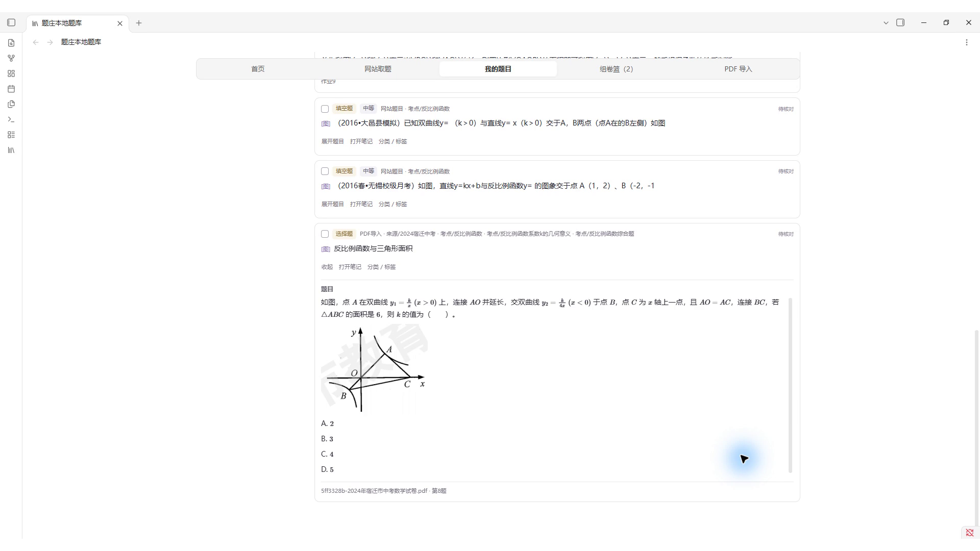The height and width of the screenshot is (551, 980).
Task: Collapse the question with 收起
Action: (327, 267)
